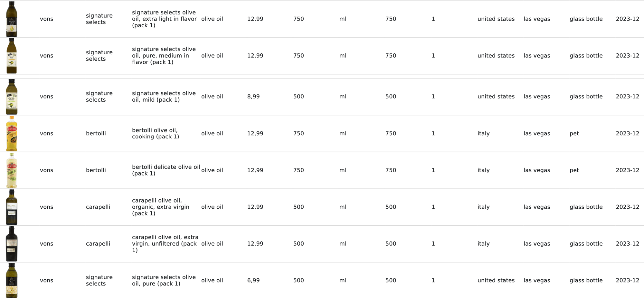Select the 6,99 price cell
644x298 pixels.
point(253,280)
